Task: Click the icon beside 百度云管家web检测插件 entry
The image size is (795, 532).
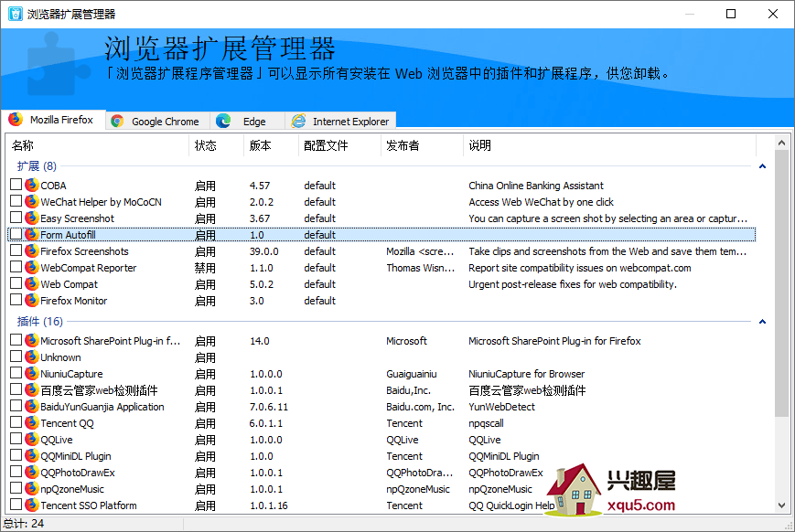Action: coord(31,390)
